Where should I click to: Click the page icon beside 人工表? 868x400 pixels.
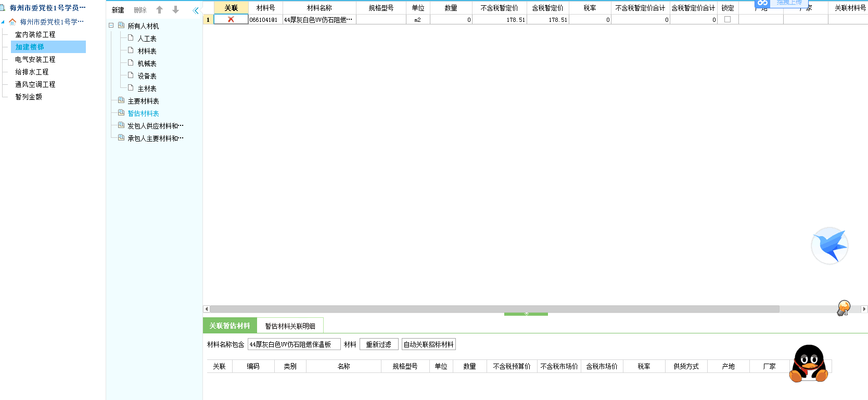point(131,38)
